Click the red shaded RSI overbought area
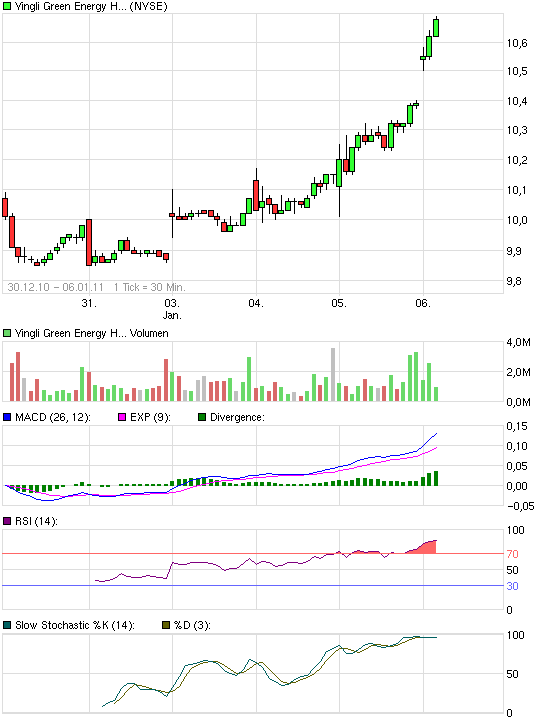The image size is (545, 722). pos(428,548)
